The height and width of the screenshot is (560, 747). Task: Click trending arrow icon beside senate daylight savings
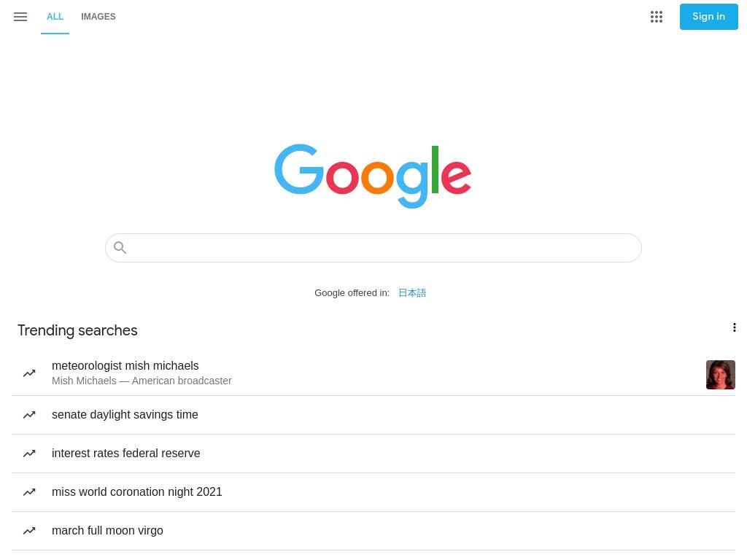(x=29, y=415)
